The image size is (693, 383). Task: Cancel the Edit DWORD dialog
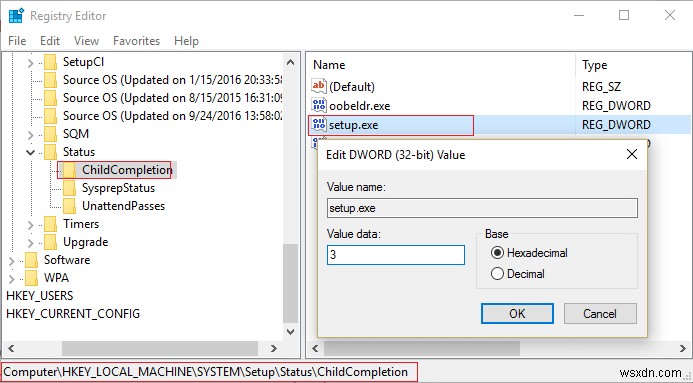(x=600, y=314)
